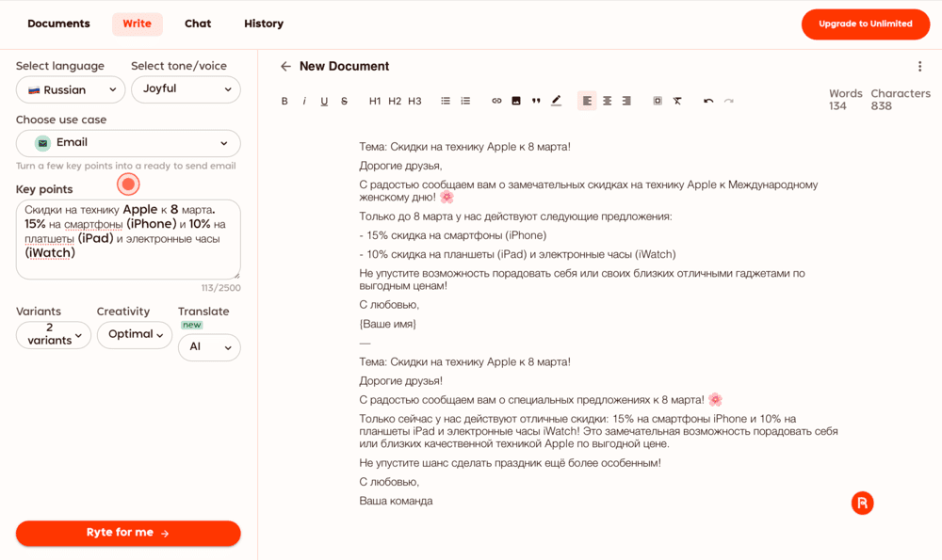Click inside the Key points text area
The image size is (942, 560).
click(x=128, y=239)
